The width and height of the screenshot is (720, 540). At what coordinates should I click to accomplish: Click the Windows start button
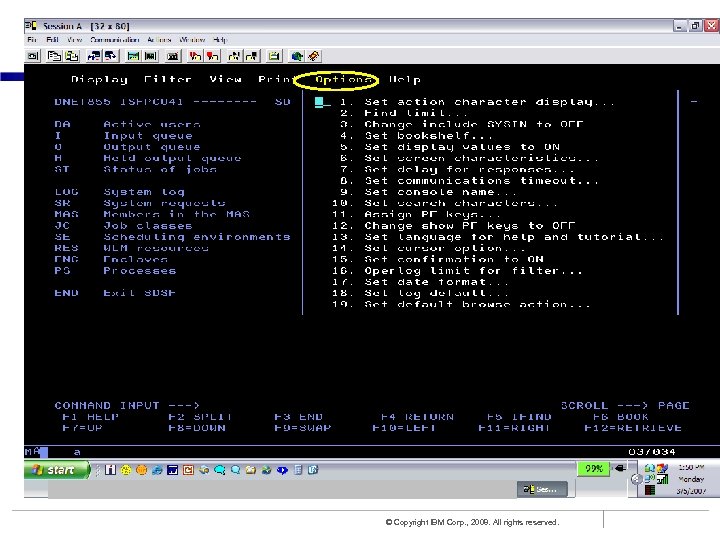(57, 470)
